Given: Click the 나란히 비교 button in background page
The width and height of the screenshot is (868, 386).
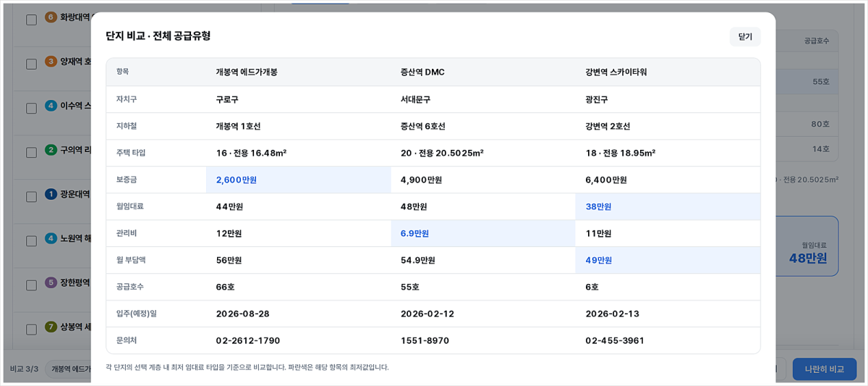Looking at the screenshot, I should click(824, 369).
